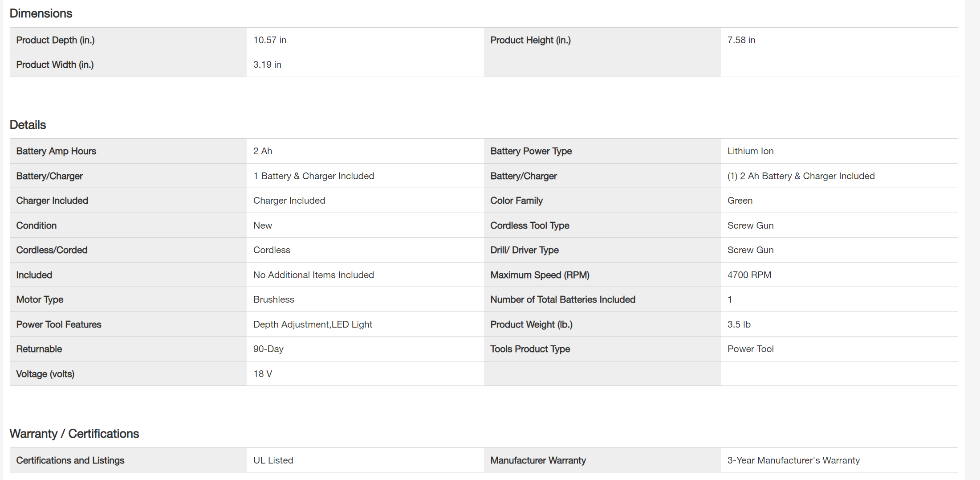The width and height of the screenshot is (980, 480).
Task: Click the Condition row label
Action: [37, 226]
